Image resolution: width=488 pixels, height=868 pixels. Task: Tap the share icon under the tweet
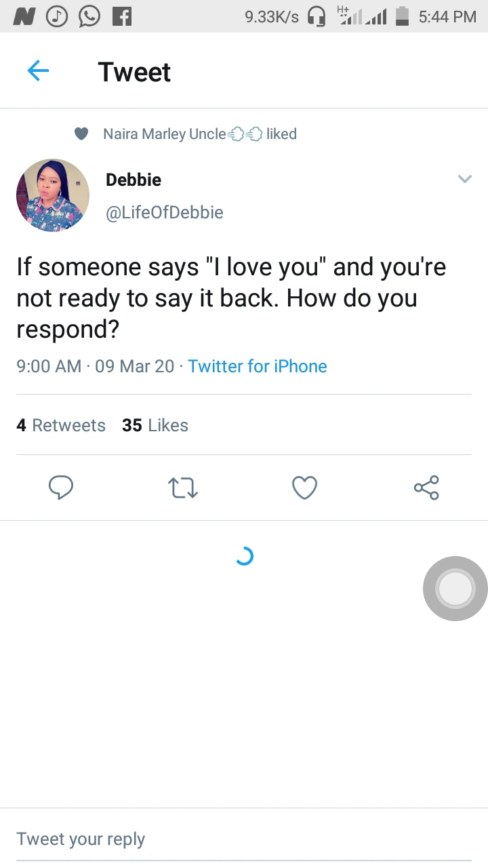[x=426, y=487]
